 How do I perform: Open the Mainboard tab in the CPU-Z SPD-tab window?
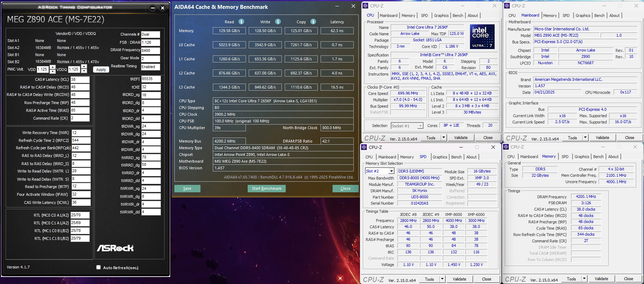[387, 157]
